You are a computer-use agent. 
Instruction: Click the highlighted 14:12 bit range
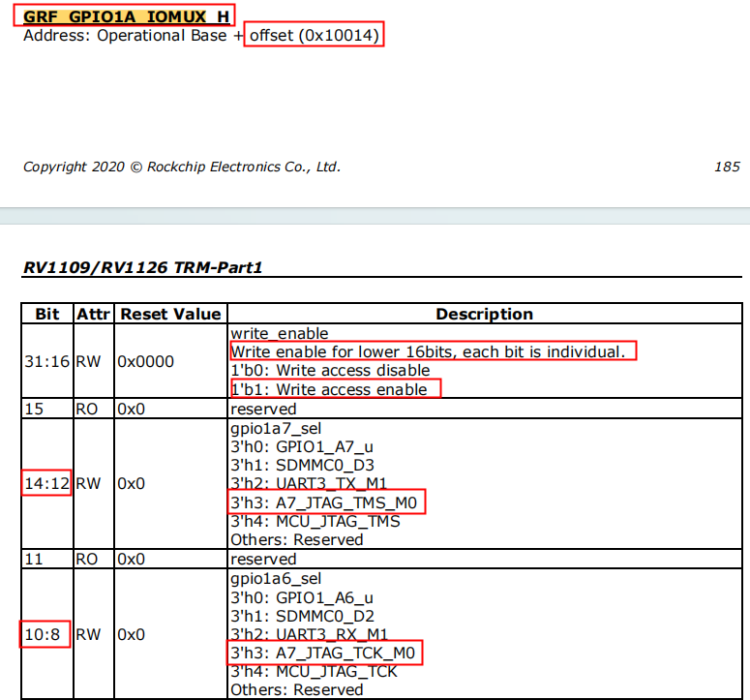[46, 483]
